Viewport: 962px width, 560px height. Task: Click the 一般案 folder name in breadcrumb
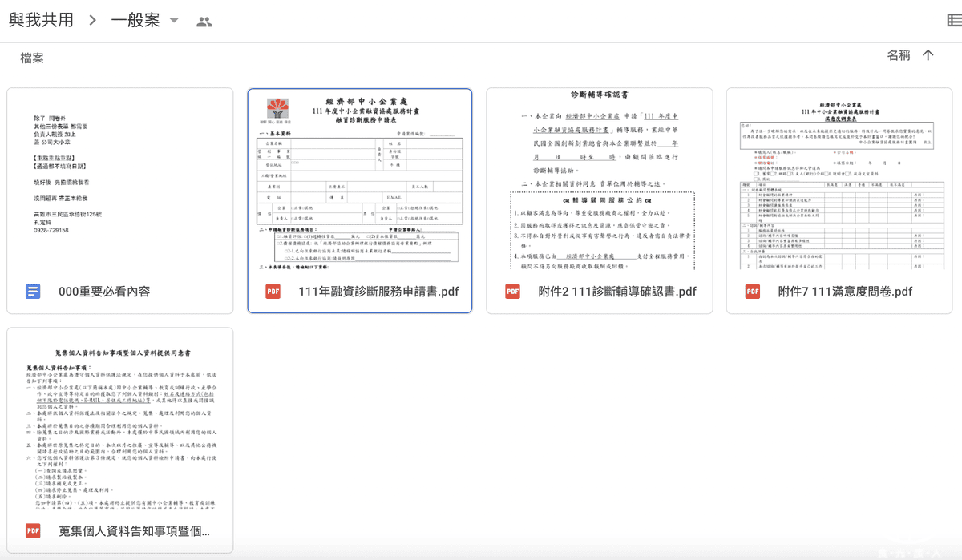pyautogui.click(x=136, y=20)
